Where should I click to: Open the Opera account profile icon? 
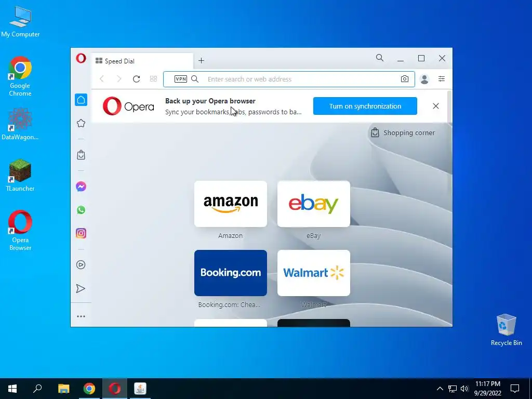point(424,79)
